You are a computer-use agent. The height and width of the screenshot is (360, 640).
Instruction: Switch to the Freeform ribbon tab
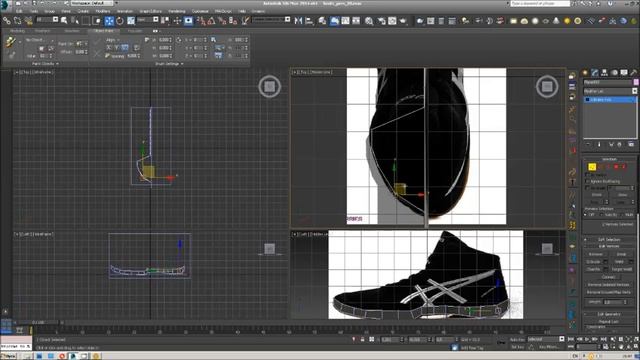42,31
